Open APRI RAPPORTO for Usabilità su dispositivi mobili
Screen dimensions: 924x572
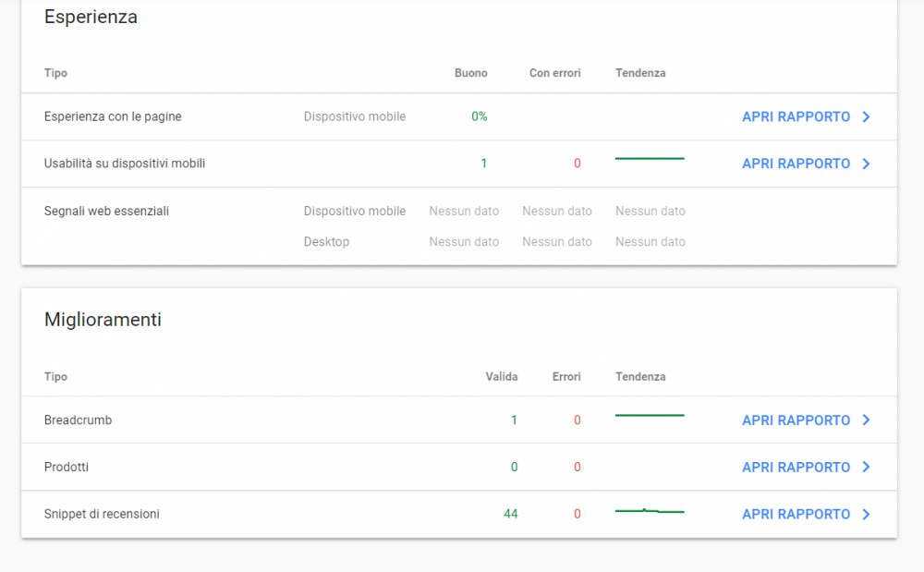795,164
